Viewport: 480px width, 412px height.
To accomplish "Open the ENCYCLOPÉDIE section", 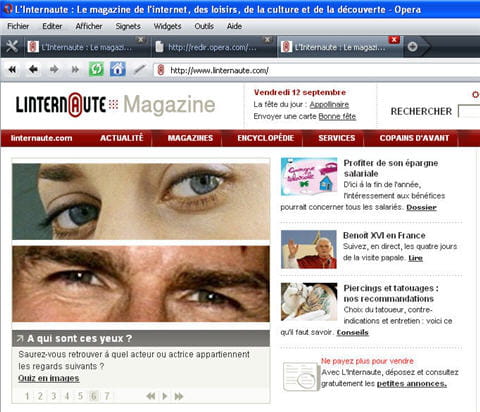I will click(266, 138).
